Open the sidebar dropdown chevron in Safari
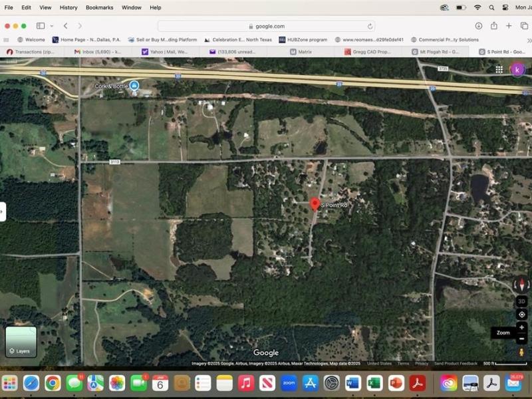This screenshot has height=399, width=532. [x=51, y=26]
